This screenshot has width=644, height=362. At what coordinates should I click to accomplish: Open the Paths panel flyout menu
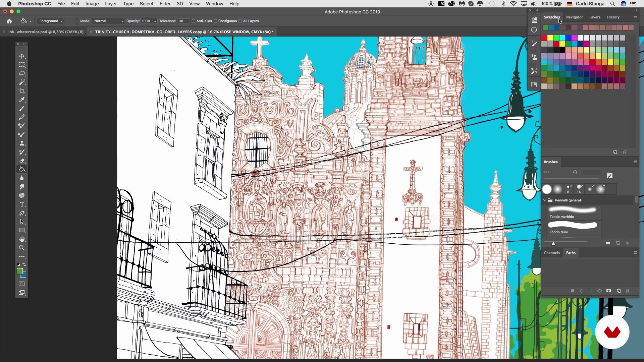click(x=635, y=253)
